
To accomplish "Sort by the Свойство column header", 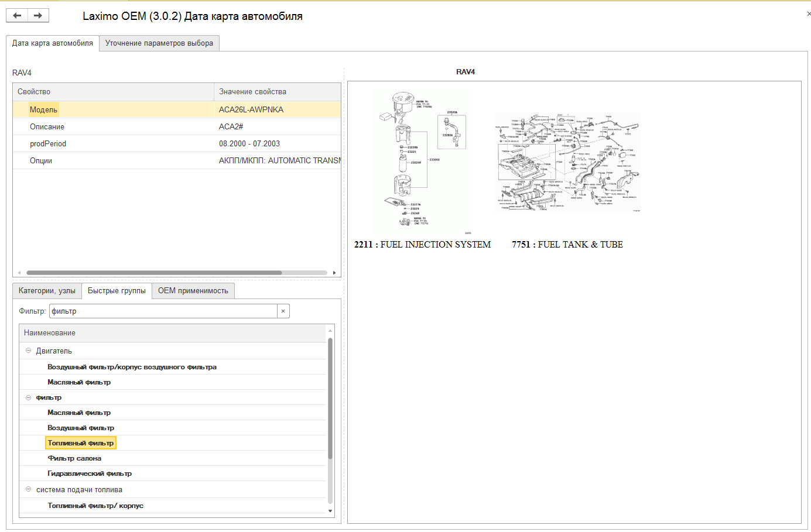I will tap(114, 92).
